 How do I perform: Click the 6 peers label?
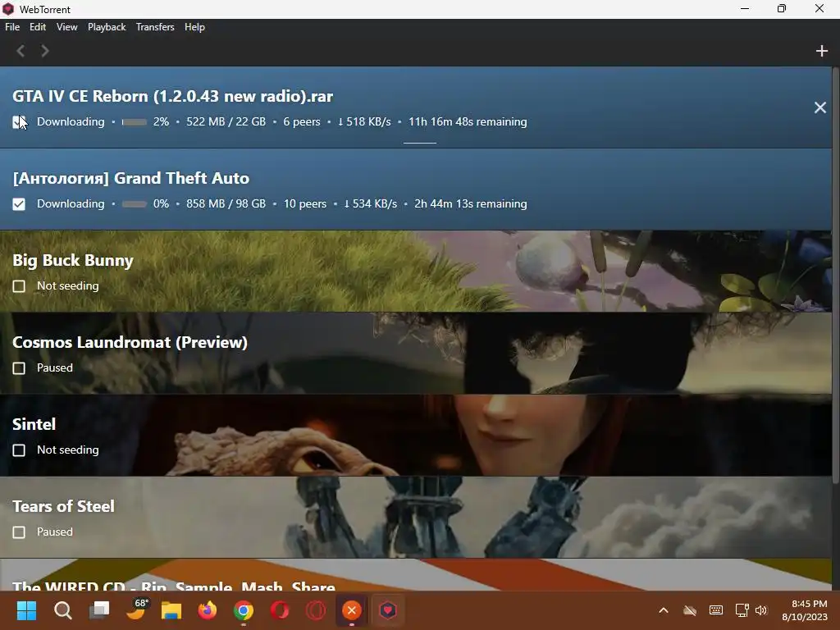[x=302, y=121]
